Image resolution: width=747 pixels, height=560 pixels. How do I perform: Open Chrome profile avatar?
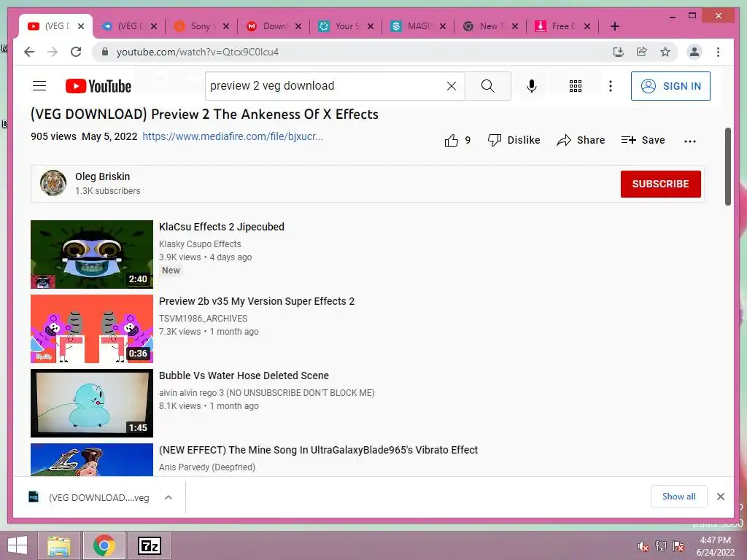[x=694, y=52]
